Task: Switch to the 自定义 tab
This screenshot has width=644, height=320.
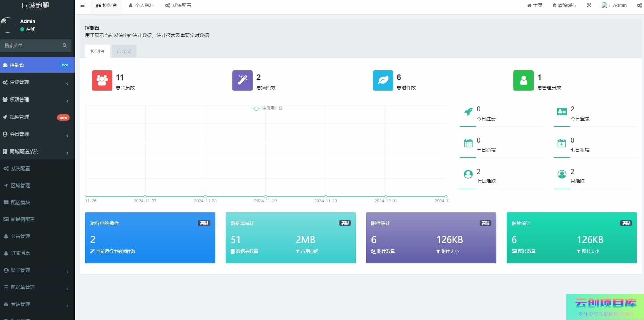Action: 124,51
